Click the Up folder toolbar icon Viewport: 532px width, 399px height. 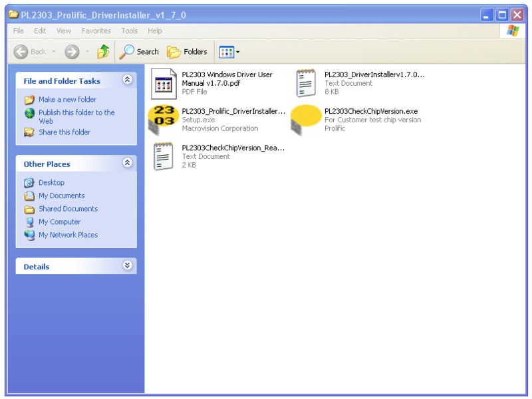pyautogui.click(x=103, y=52)
